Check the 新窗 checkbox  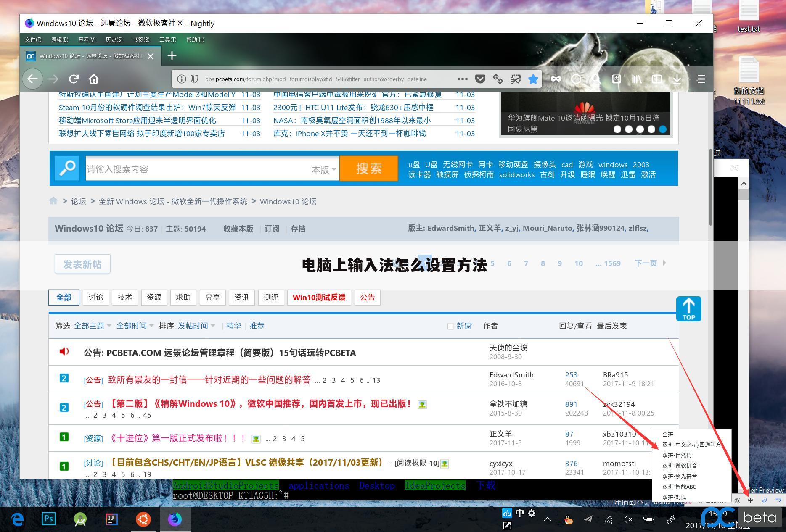(450, 326)
